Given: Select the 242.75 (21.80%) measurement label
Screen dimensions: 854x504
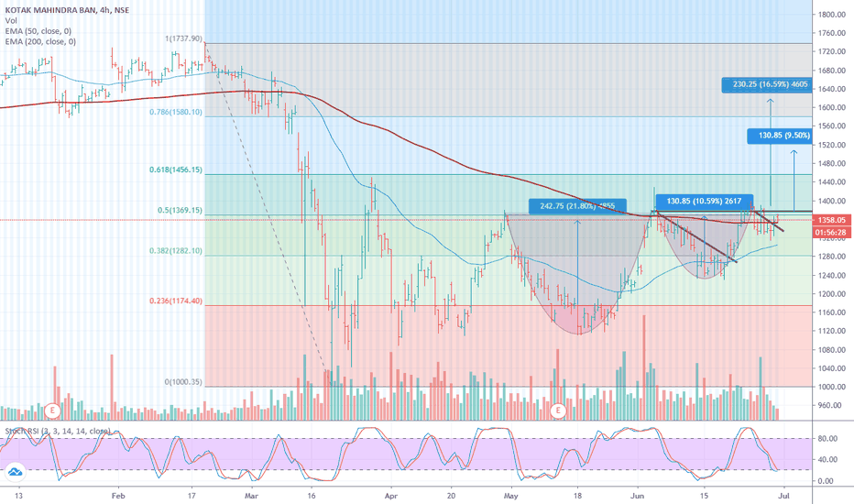Looking at the screenshot, I should [x=577, y=206].
